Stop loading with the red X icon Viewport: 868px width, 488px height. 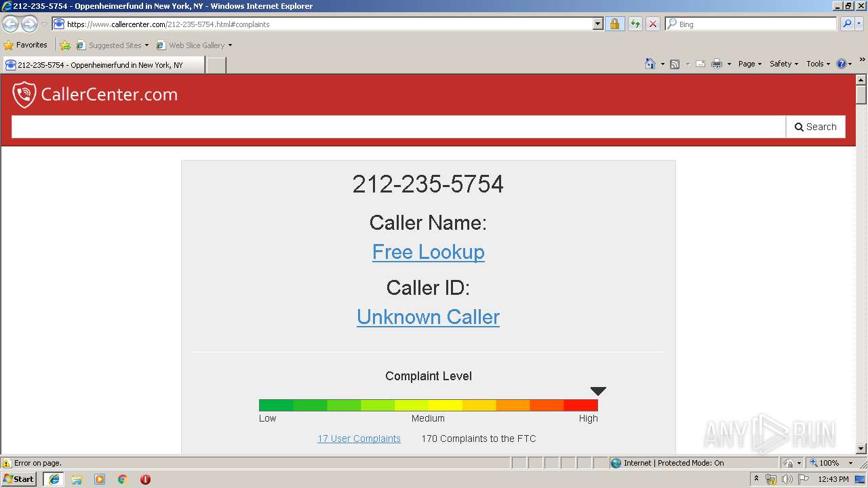tap(652, 24)
